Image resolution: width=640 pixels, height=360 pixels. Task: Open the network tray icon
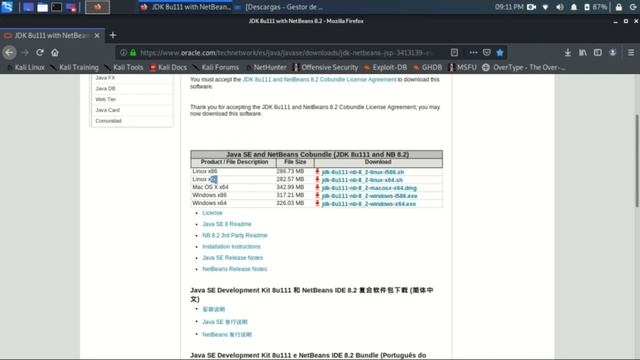point(545,7)
